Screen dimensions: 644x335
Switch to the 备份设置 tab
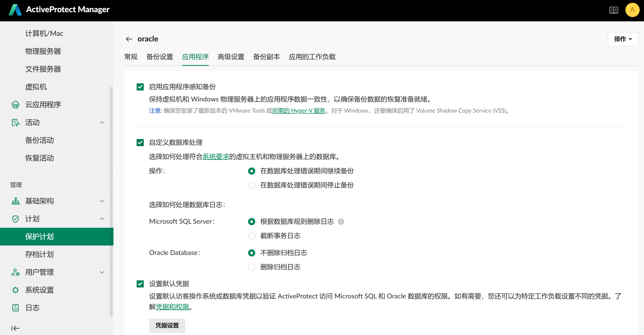tap(160, 57)
